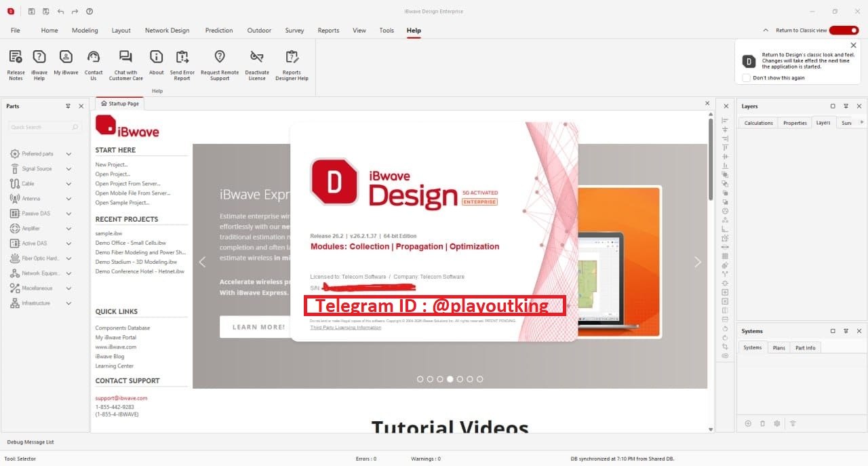The height and width of the screenshot is (466, 868).
Task: Check the Don't show this again box
Action: click(x=746, y=78)
